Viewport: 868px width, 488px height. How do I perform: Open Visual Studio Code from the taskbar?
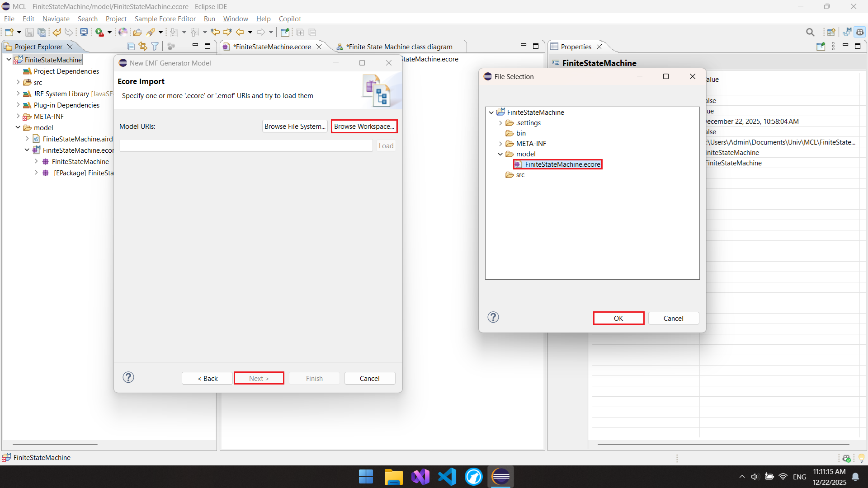point(447,477)
